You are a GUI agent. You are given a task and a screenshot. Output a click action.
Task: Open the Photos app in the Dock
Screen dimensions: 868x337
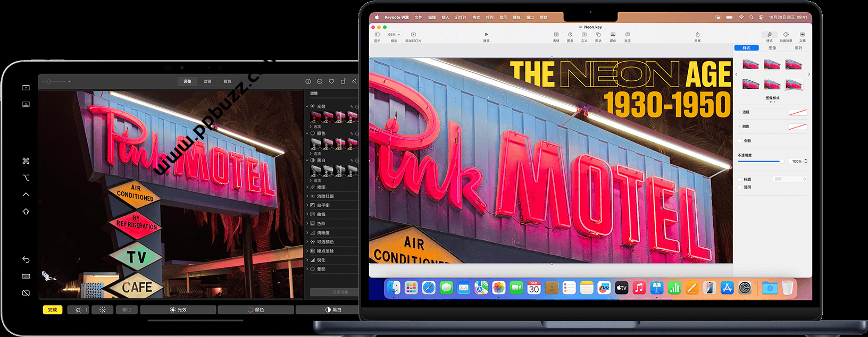(499, 288)
